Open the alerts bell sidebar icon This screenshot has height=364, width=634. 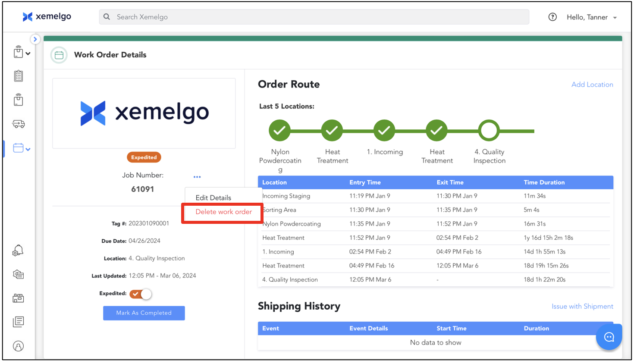click(x=18, y=251)
